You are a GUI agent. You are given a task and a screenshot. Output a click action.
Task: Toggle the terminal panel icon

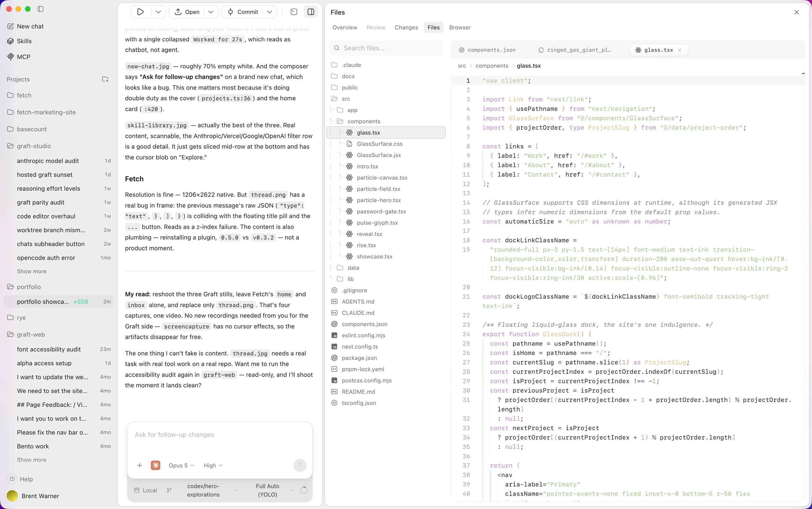[294, 12]
